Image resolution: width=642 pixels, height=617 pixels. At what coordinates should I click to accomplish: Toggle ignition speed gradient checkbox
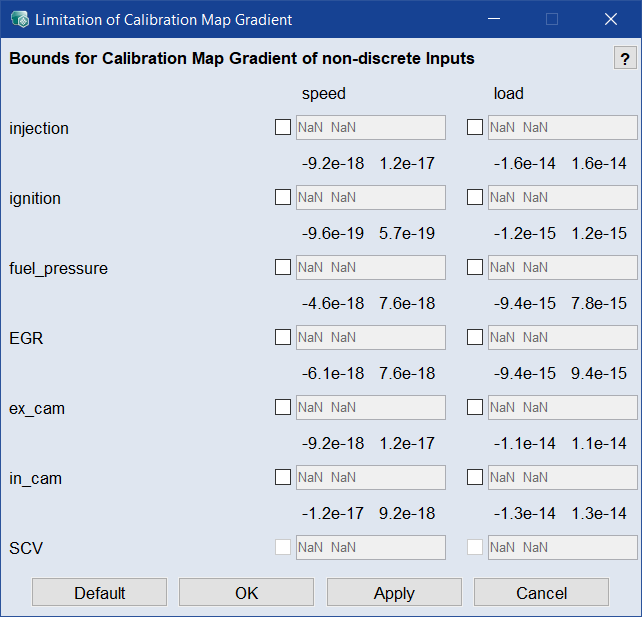coord(283,197)
